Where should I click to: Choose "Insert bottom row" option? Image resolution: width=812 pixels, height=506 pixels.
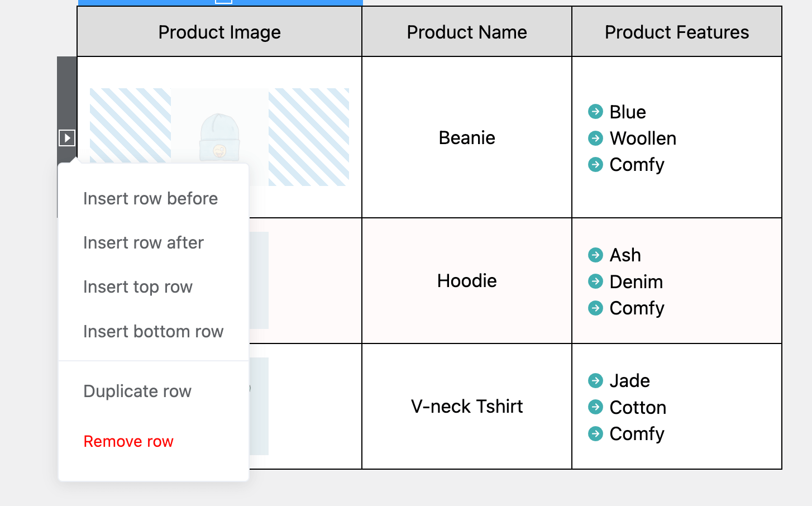tap(153, 331)
